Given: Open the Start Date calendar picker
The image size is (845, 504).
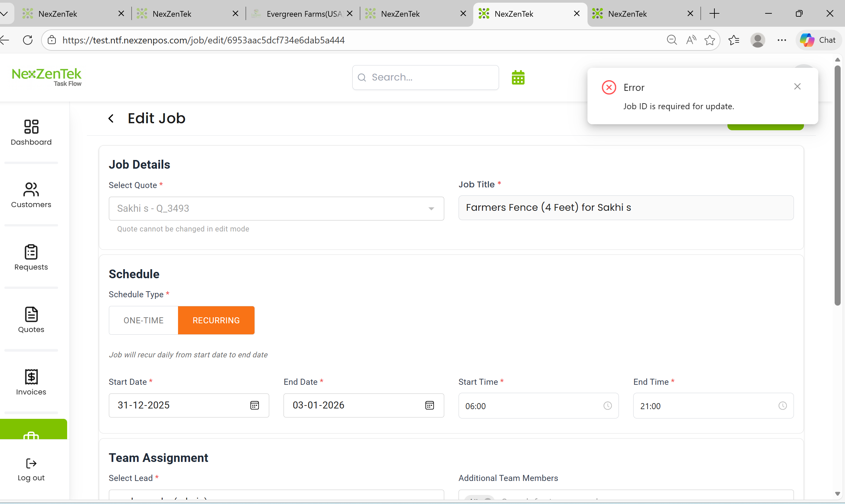Looking at the screenshot, I should click(x=255, y=405).
